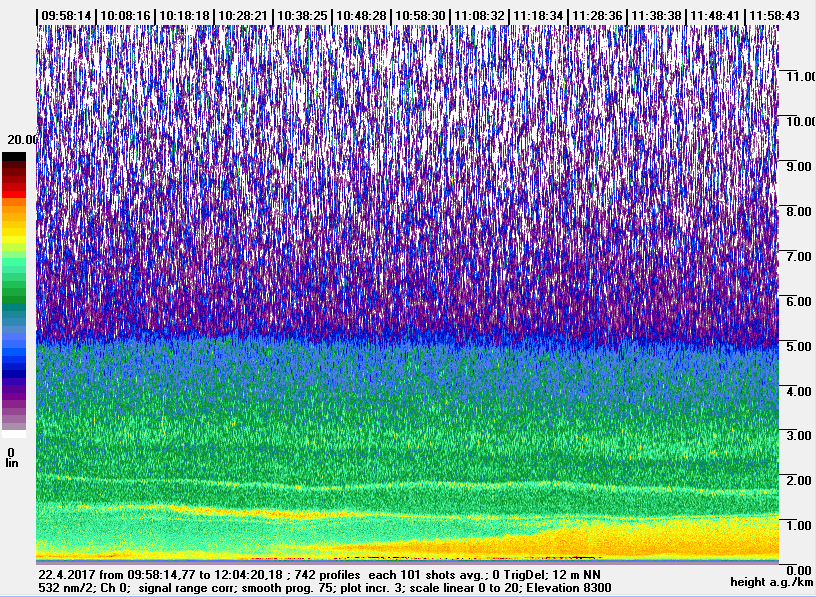Click the 6.00 height axis label
The width and height of the screenshot is (816, 597).
point(797,301)
